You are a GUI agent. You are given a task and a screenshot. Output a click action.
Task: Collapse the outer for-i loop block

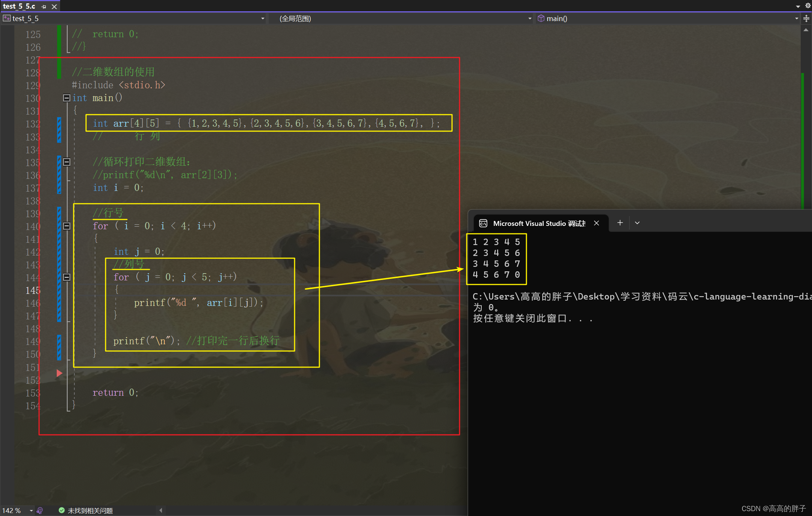point(67,226)
